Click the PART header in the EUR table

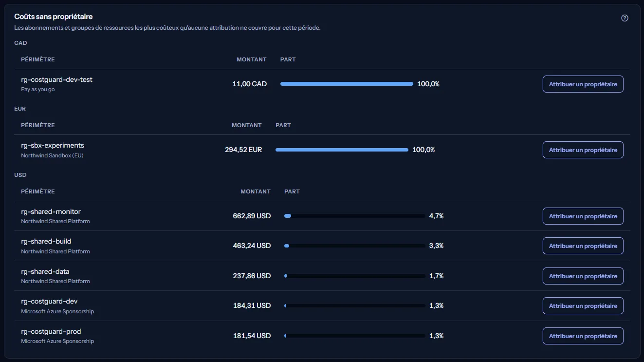283,125
